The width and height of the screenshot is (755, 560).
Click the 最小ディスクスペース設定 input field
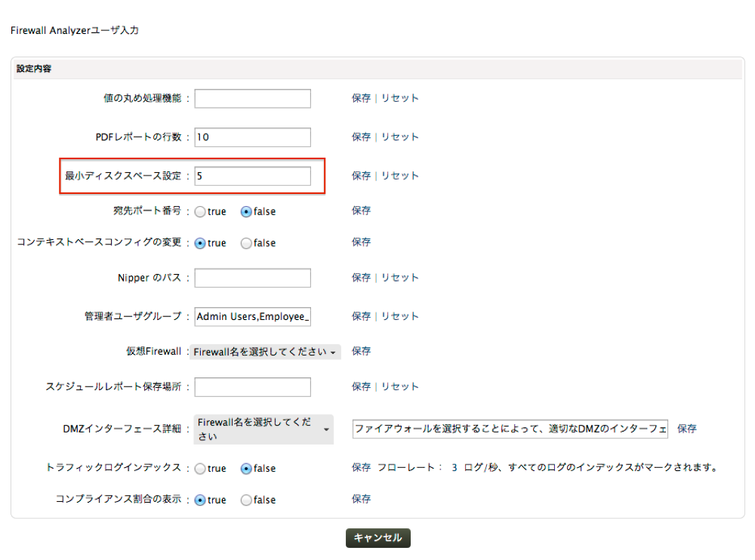click(252, 176)
